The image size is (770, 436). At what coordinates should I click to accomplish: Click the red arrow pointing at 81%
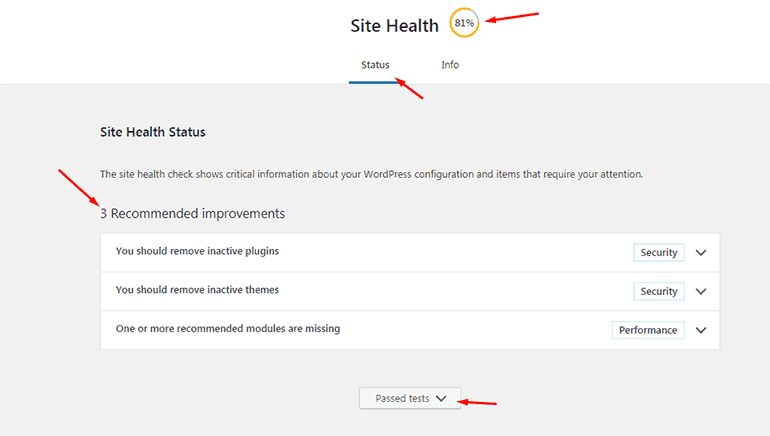[512, 17]
